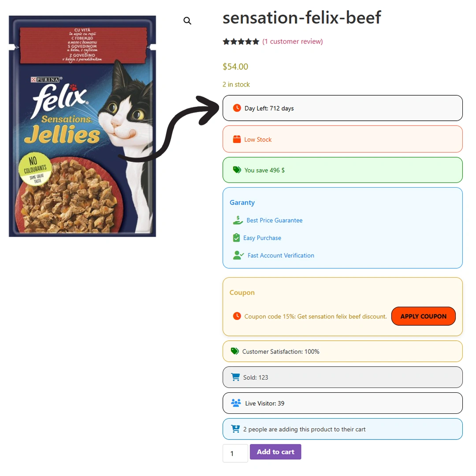Click the green tag icon beside Customer Satisfaction
476x476 pixels.
[234, 351]
